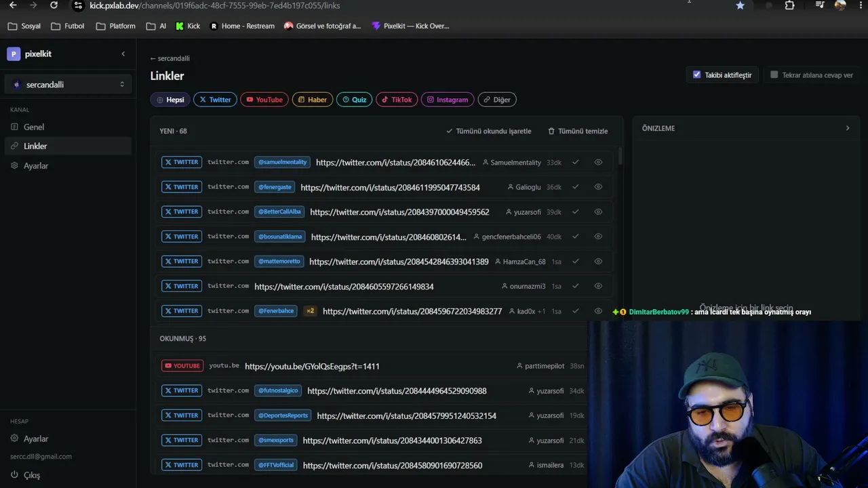Toggle the eye icon on the Galioglu row

pos(598,187)
